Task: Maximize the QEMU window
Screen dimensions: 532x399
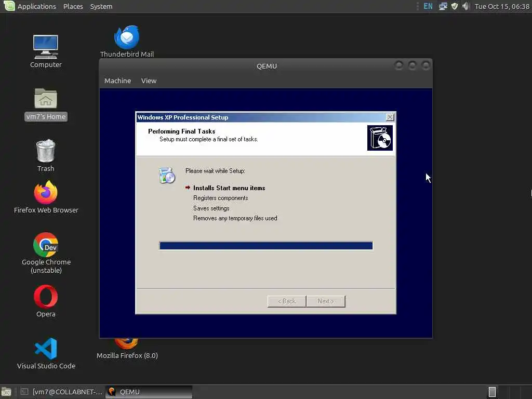Action: point(412,65)
